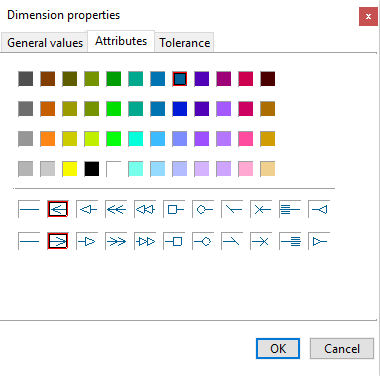The height and width of the screenshot is (376, 380).
Task: Select left square box terminator
Action: click(174, 209)
